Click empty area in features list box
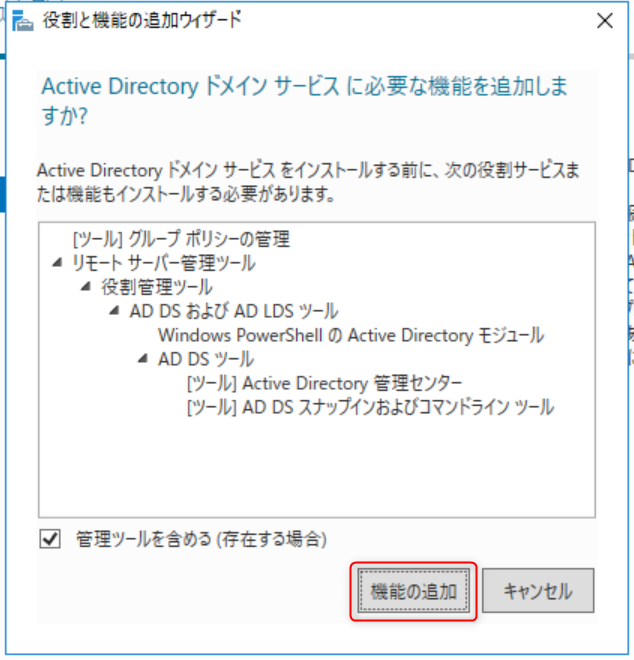The image size is (634, 660). (x=317, y=467)
